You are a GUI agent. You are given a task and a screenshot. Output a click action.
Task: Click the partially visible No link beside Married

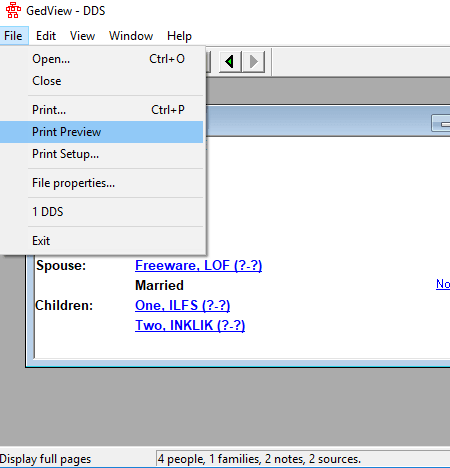pos(443,284)
